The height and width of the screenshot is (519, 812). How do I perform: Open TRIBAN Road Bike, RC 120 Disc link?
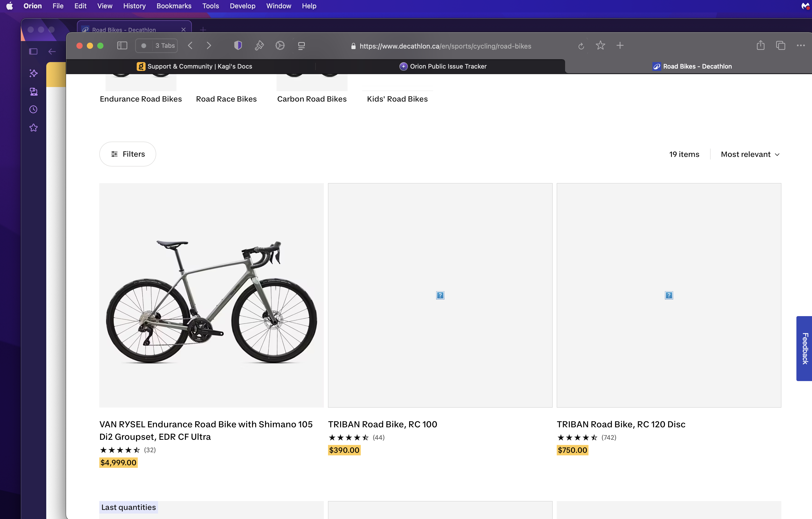621,424
